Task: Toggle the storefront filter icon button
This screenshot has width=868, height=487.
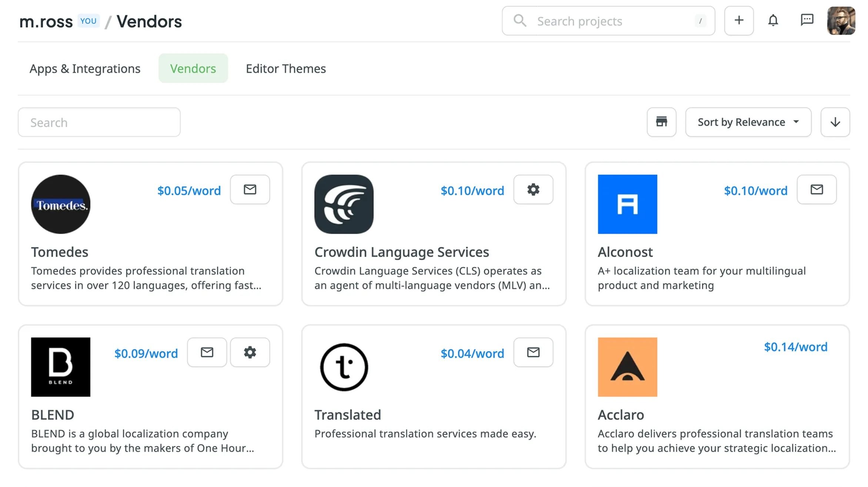Action: point(661,122)
